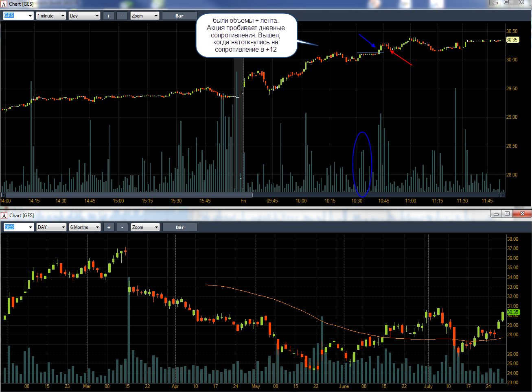Screen dimensions: 532x392
Task: Open the Zoom dropdown in the lower chart toolbar
Action: point(145,227)
